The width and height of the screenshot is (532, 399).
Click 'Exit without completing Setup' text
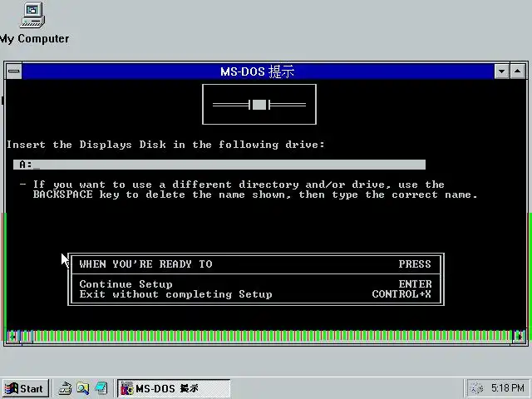[x=175, y=294]
